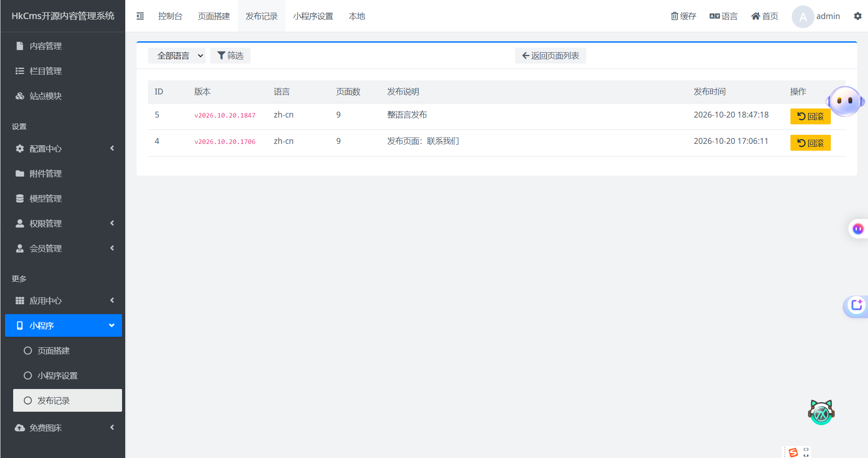Collapse the 小程序 sidebar section
This screenshot has width=868, height=458.
tap(64, 325)
